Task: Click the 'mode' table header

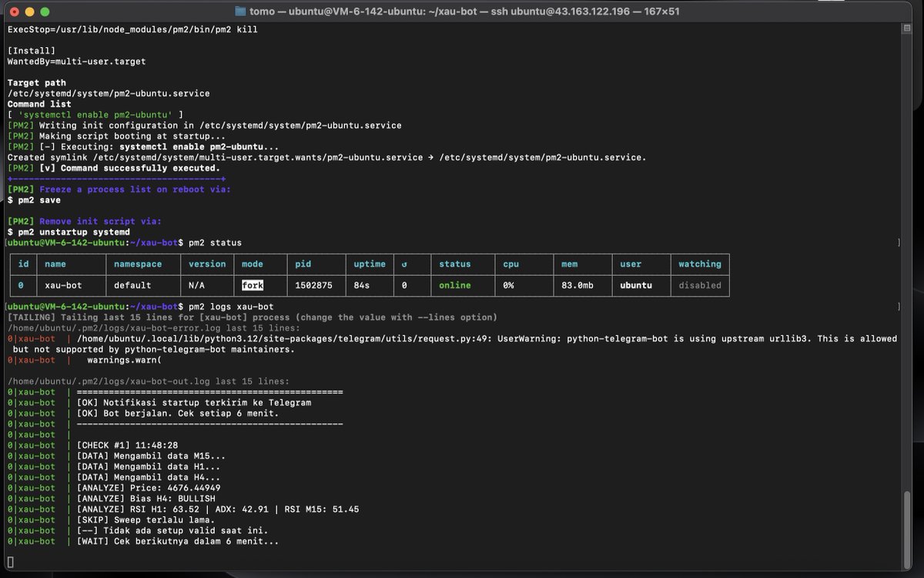Action: point(253,264)
